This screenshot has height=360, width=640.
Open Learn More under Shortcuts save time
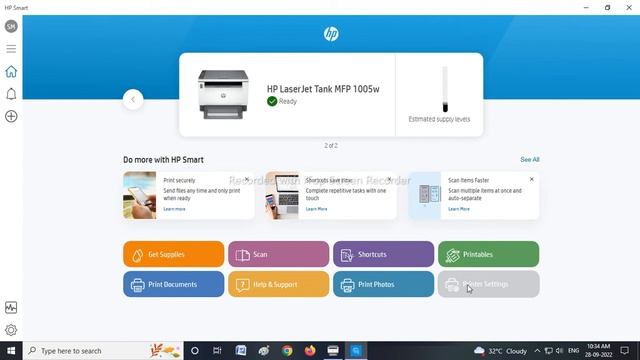316,209
